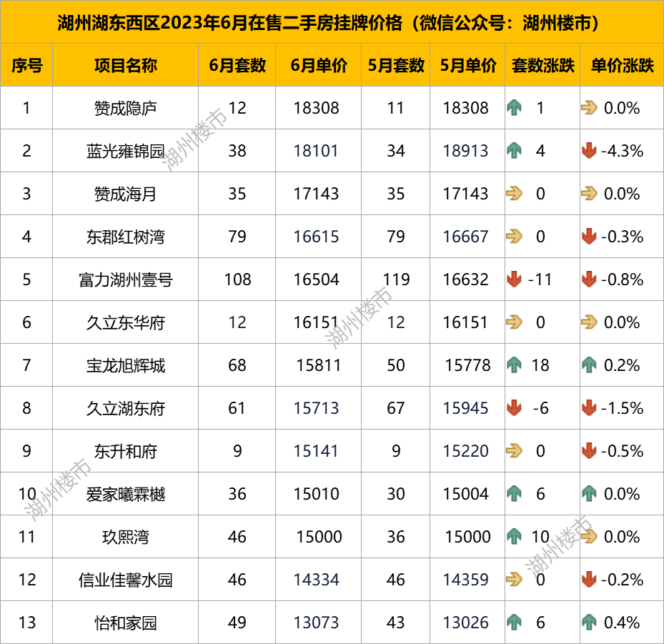Click the green up arrow in 蓝光雍锦园 套数涨跌
Viewport: 664px width, 644px height.
pyautogui.click(x=514, y=151)
